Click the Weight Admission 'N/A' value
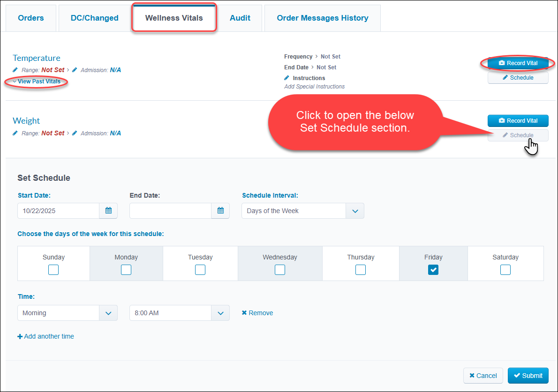Screen dimensions: 558x392 [x=115, y=133]
